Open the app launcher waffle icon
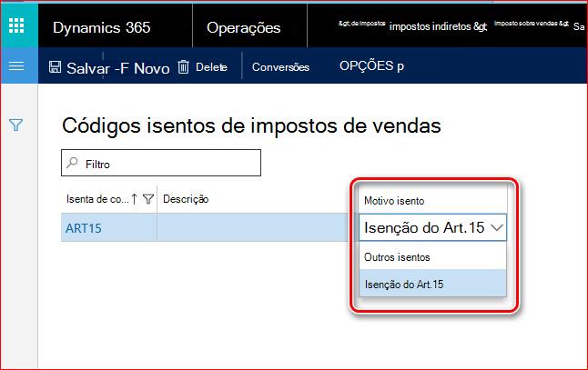Image resolution: width=588 pixels, height=370 pixels. [x=16, y=25]
